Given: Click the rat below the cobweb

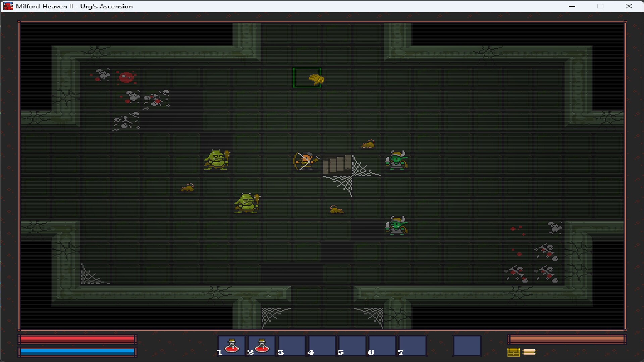Looking at the screenshot, I should [x=336, y=210].
